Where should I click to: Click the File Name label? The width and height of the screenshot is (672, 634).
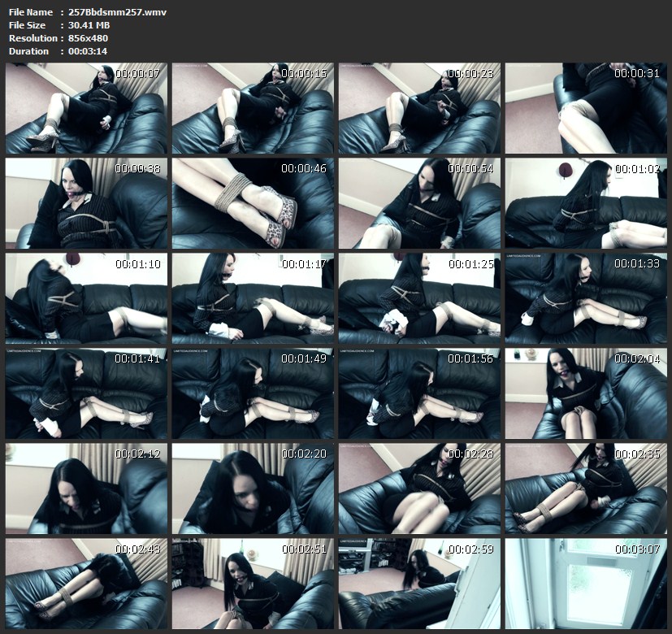click(30, 12)
